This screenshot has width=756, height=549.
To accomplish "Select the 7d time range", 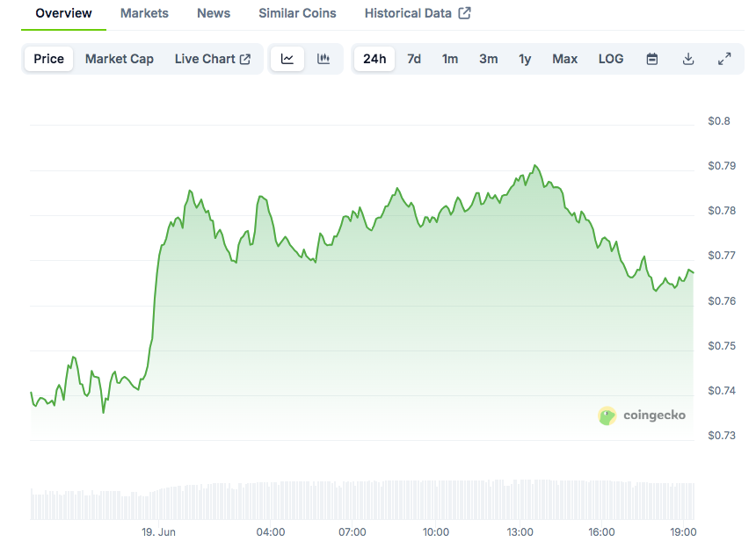I will point(414,59).
